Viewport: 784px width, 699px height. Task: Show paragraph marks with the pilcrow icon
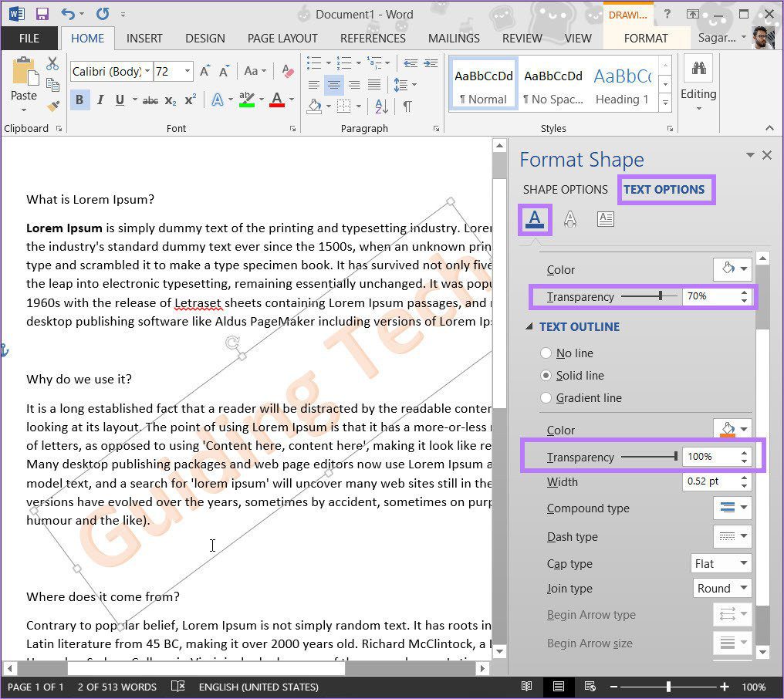point(407,106)
